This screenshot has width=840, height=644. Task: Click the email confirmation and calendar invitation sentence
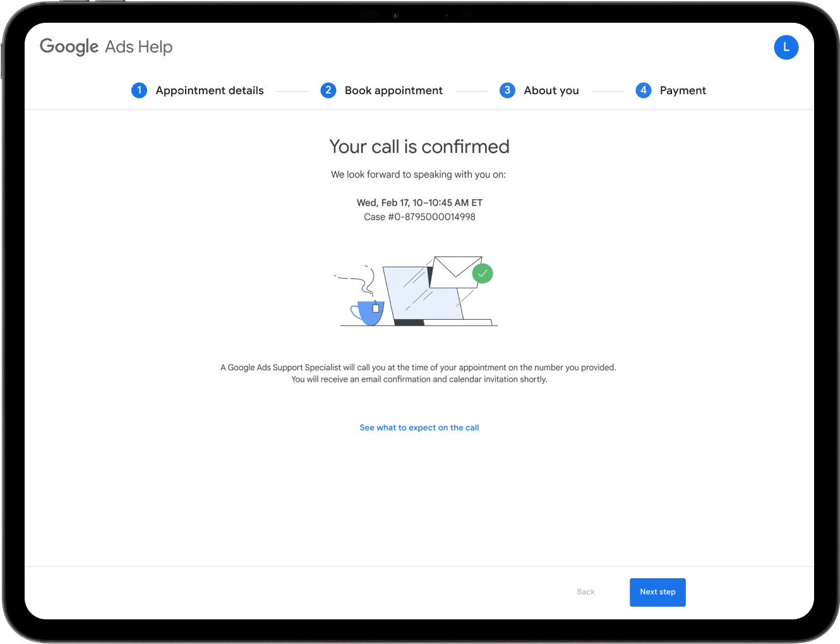tap(419, 379)
